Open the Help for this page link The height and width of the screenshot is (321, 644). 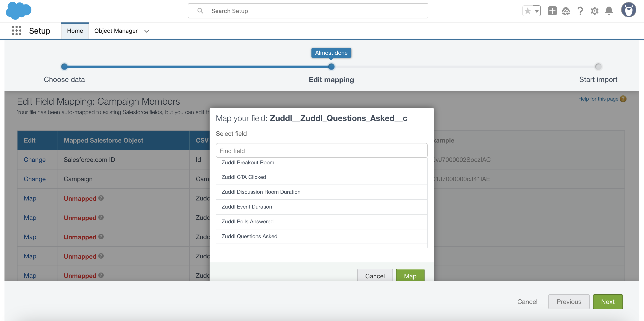[x=598, y=99]
